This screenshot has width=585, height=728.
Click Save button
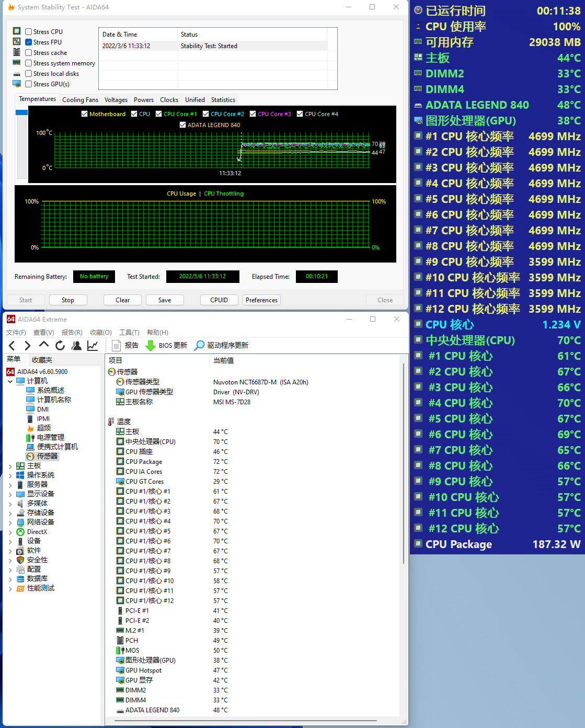[165, 300]
